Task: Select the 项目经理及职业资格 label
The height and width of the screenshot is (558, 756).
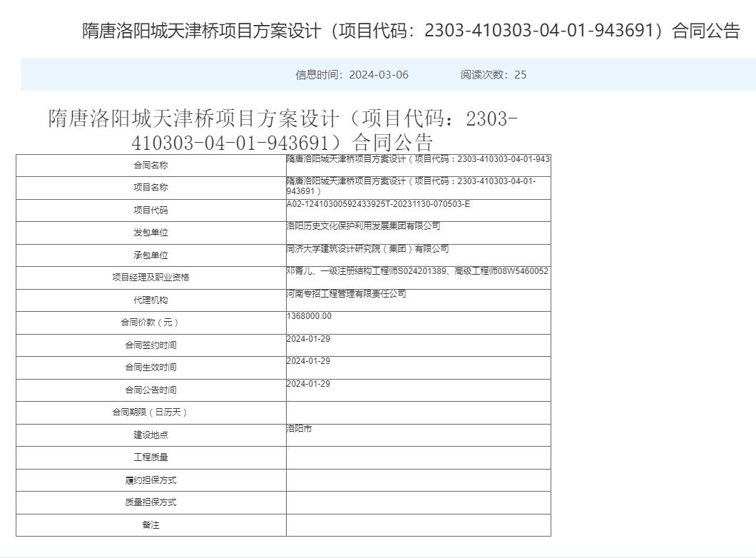Action: click(x=151, y=278)
